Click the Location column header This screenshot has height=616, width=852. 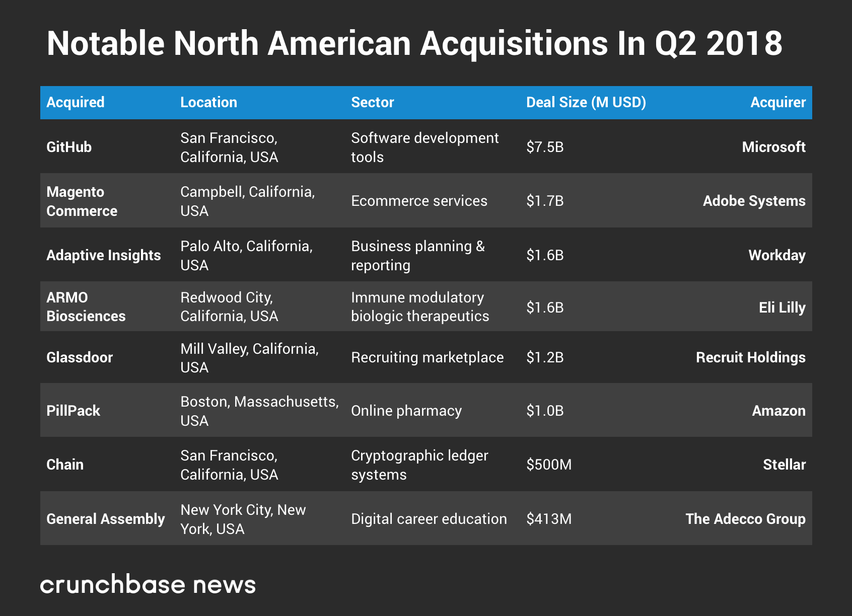click(208, 102)
